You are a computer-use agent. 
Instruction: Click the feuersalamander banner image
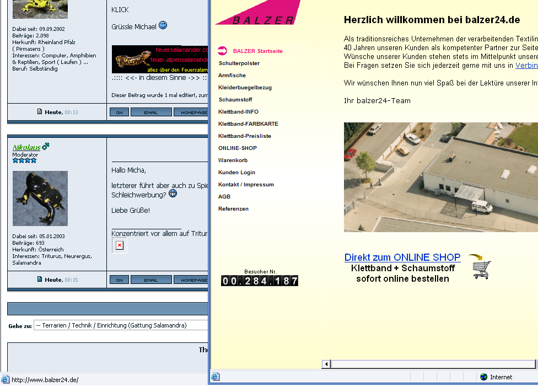click(160, 59)
